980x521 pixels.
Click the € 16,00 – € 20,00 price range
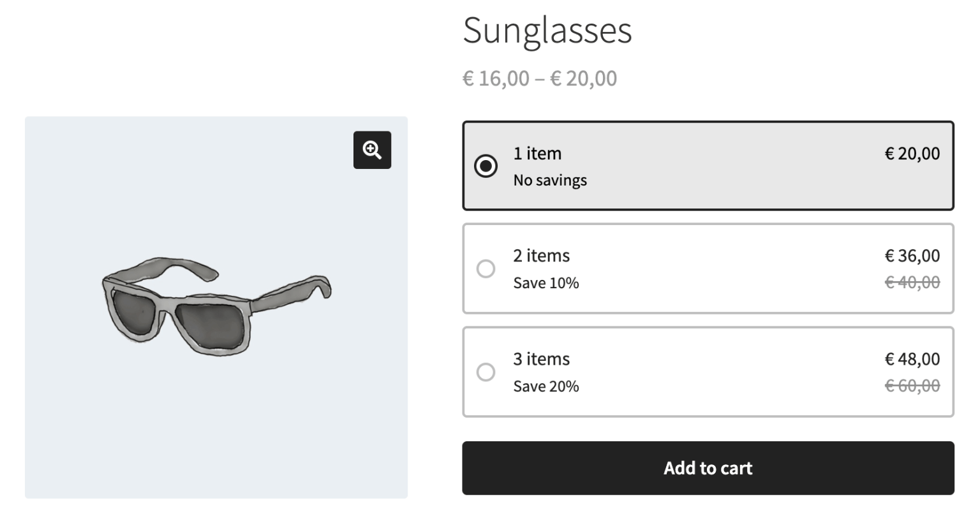coord(539,78)
